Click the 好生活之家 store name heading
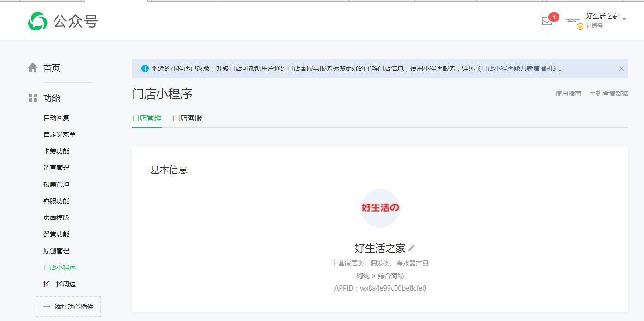Image resolution: width=644 pixels, height=321 pixels. point(380,248)
